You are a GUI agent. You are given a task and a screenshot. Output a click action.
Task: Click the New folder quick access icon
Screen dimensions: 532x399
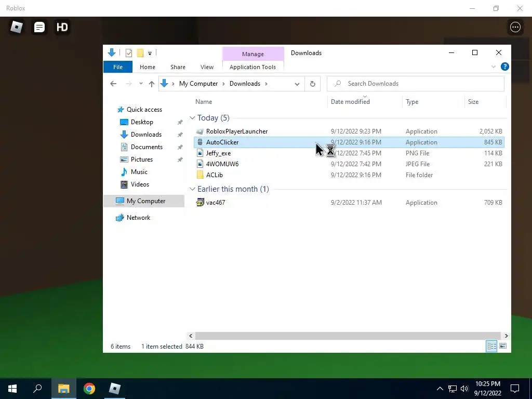click(140, 52)
